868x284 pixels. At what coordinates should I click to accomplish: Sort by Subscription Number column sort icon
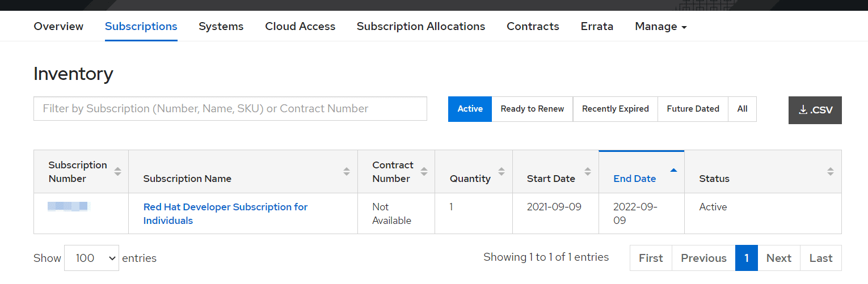coord(117,171)
